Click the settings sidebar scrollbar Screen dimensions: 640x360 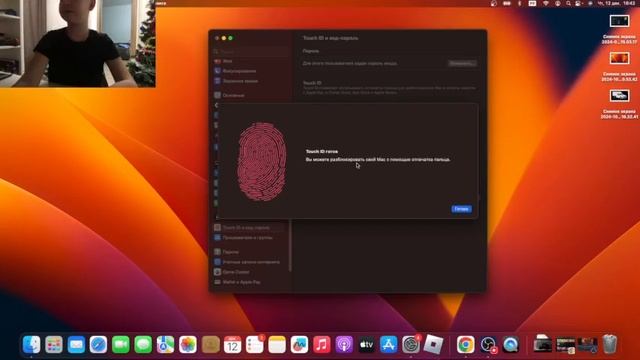[290, 245]
